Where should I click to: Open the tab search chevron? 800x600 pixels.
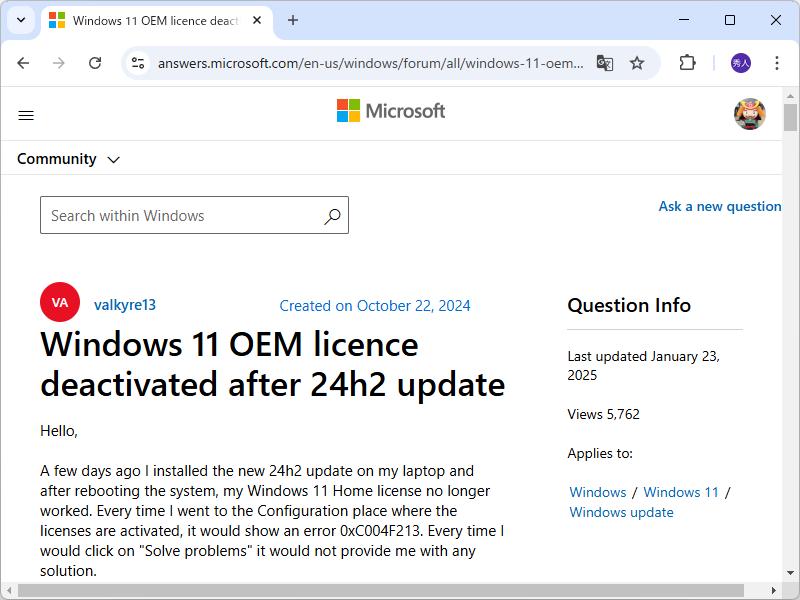pyautogui.click(x=20, y=20)
